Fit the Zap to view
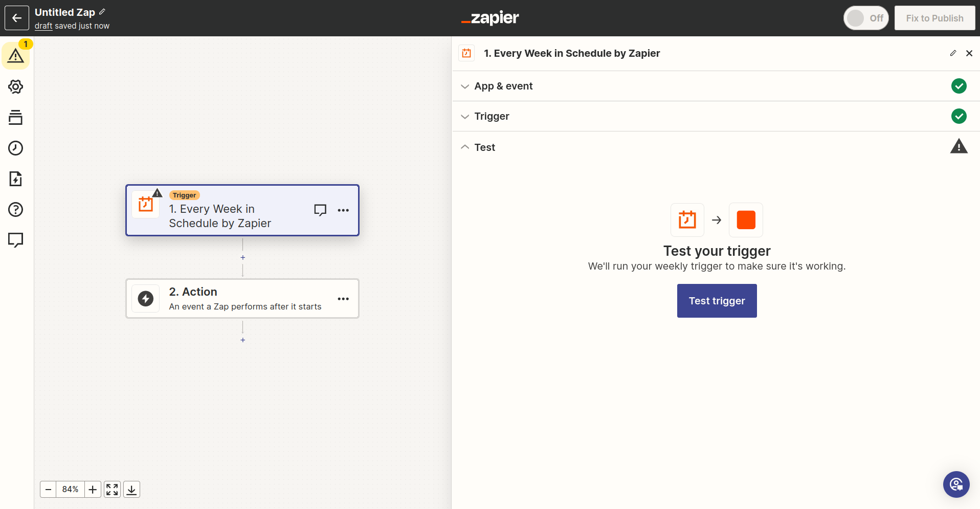The height and width of the screenshot is (509, 980). click(113, 490)
